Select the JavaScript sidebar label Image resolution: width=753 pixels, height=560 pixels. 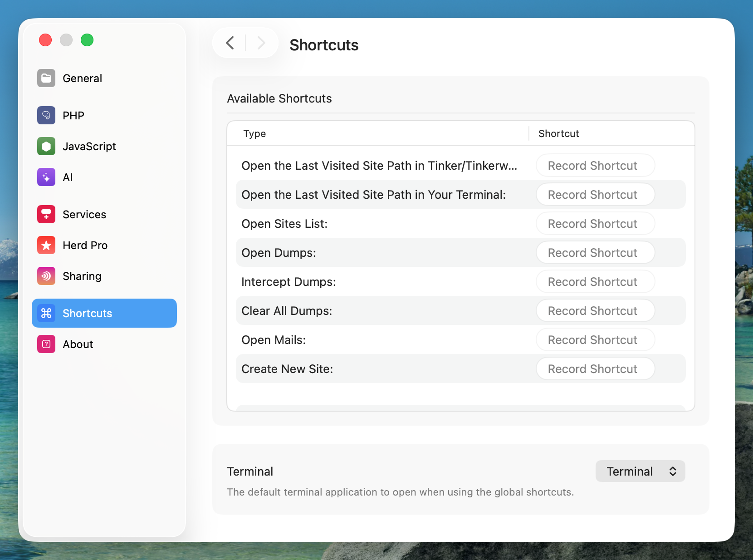(x=89, y=147)
